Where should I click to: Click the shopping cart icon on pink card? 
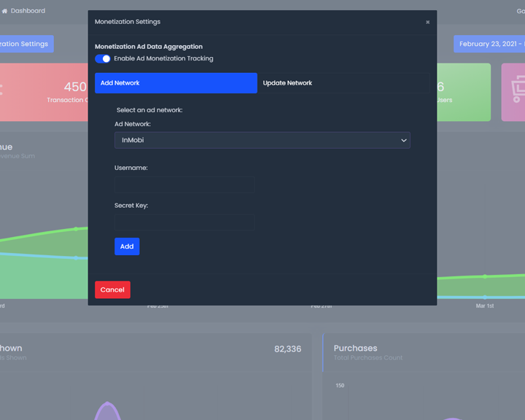pyautogui.click(x=517, y=90)
